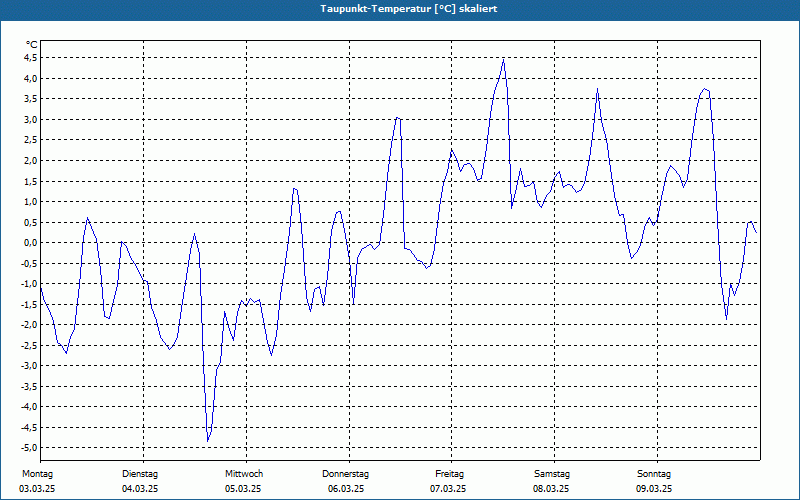Viewport: 800px width, 500px height.
Task: Click the Mittwoch day label
Action: [x=244, y=474]
